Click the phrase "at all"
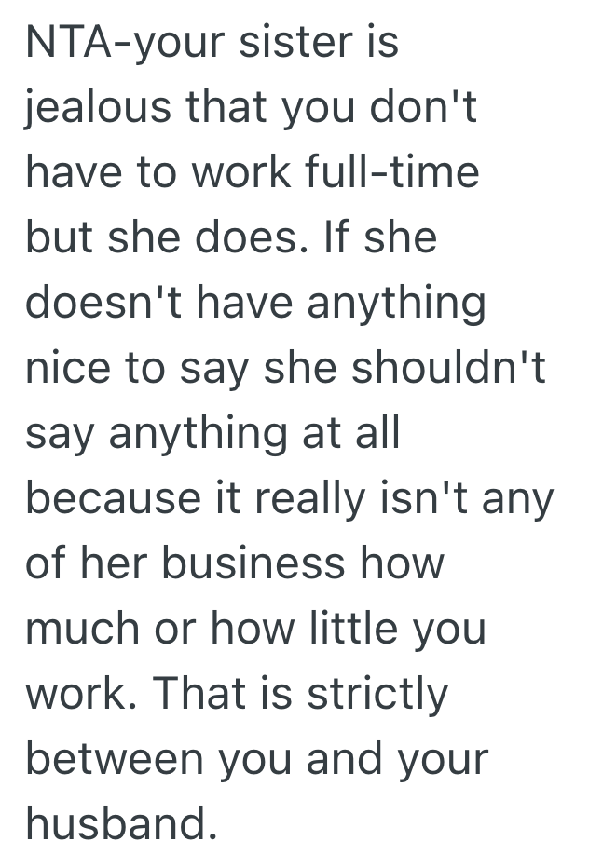The width and height of the screenshot is (589, 868). pyautogui.click(x=362, y=435)
